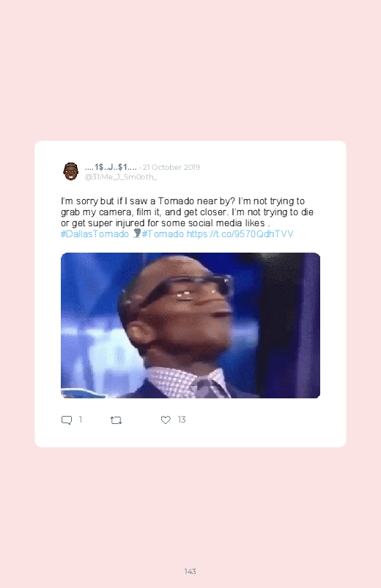Click the reply count 1
The height and width of the screenshot is (588, 381).
81,420
